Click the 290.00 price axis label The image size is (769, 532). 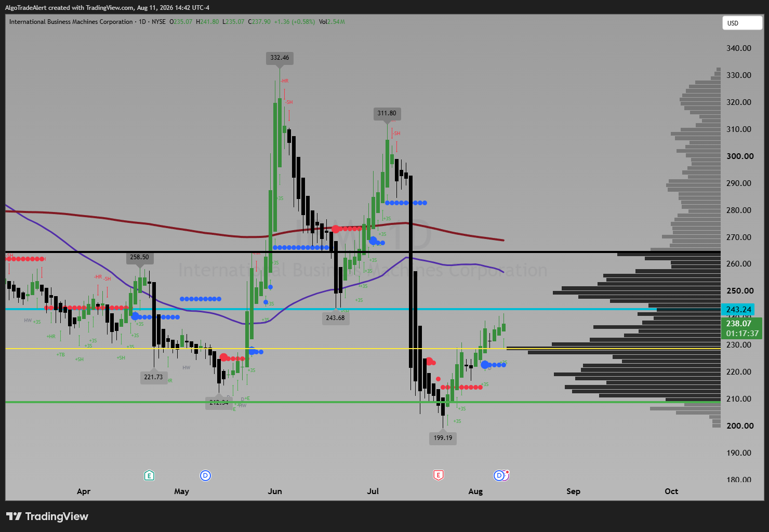(739, 183)
